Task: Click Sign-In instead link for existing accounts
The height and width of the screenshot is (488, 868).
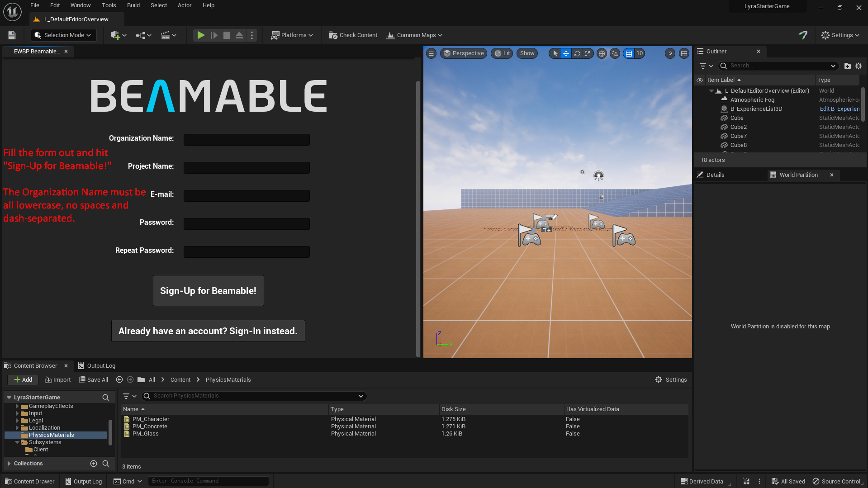Action: [208, 331]
